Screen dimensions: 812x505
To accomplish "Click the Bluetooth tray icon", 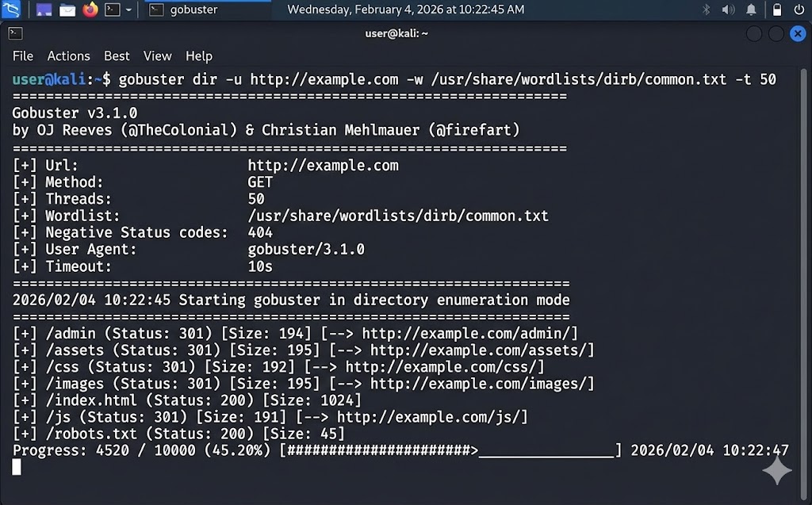I will pyautogui.click(x=706, y=10).
